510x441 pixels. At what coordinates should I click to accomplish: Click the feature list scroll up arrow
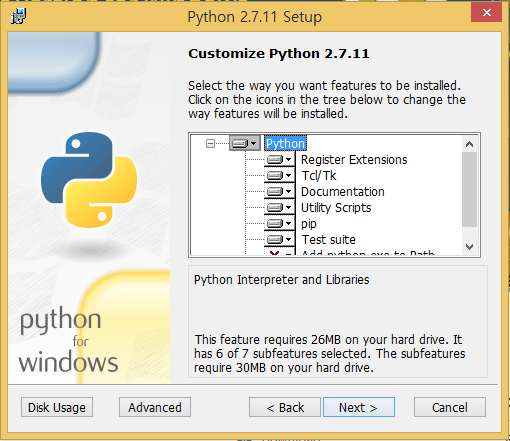point(470,144)
